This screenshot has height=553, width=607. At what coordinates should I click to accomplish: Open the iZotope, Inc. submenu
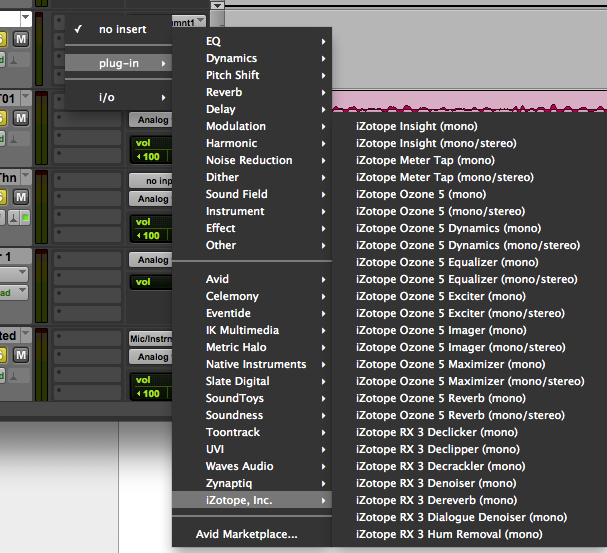click(252, 500)
